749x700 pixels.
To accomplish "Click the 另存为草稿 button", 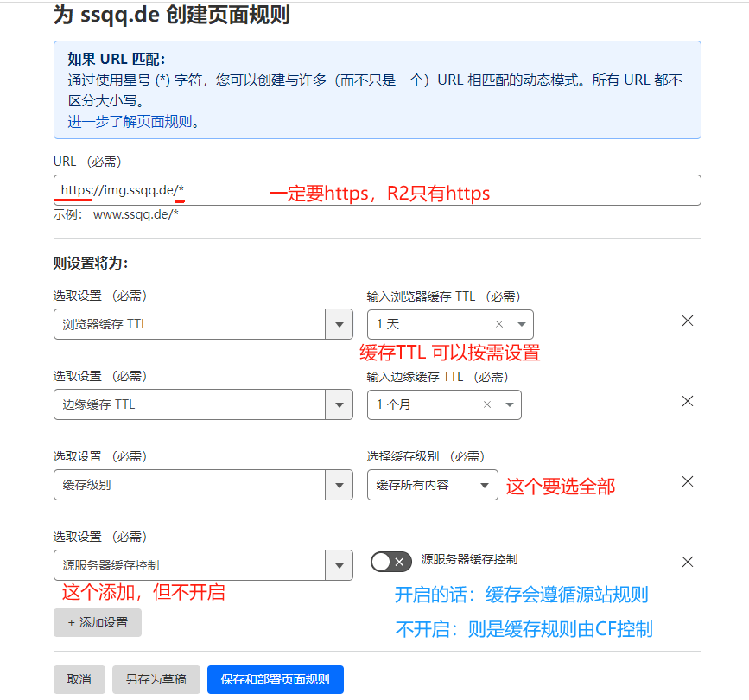I will [156, 679].
